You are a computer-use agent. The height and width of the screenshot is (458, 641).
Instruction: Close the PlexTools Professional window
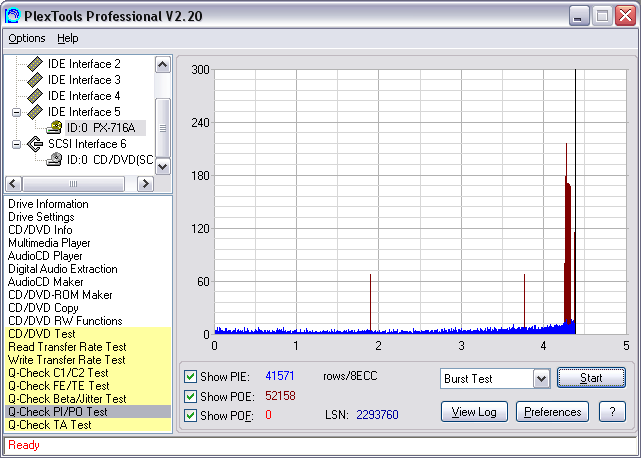coord(626,16)
